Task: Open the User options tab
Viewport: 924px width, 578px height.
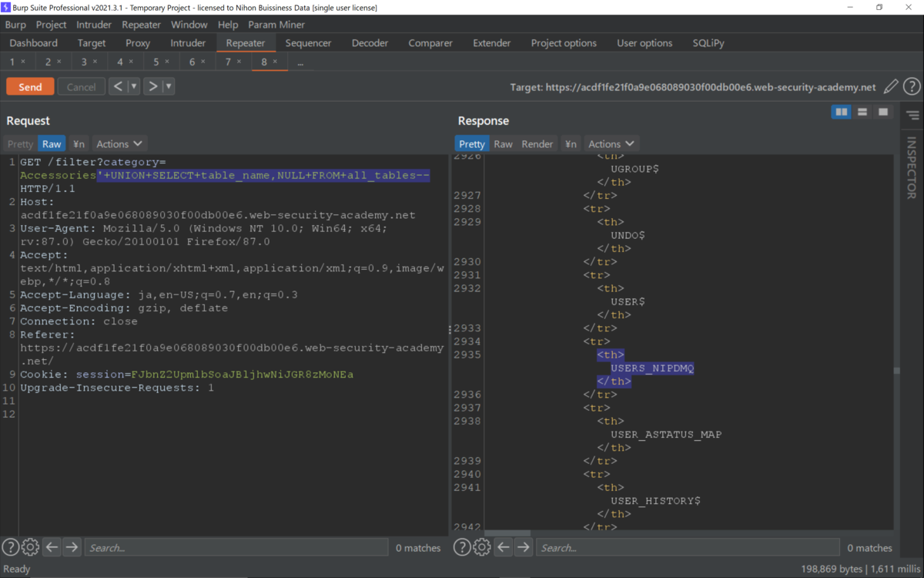Action: point(644,43)
